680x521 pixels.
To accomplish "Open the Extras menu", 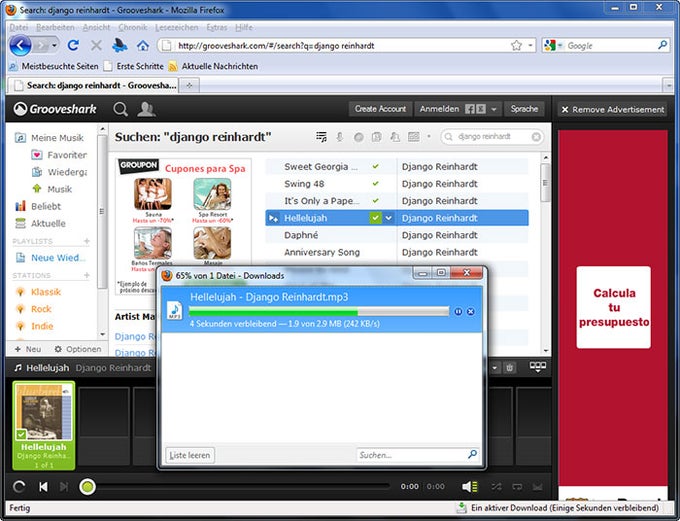I will tap(217, 27).
